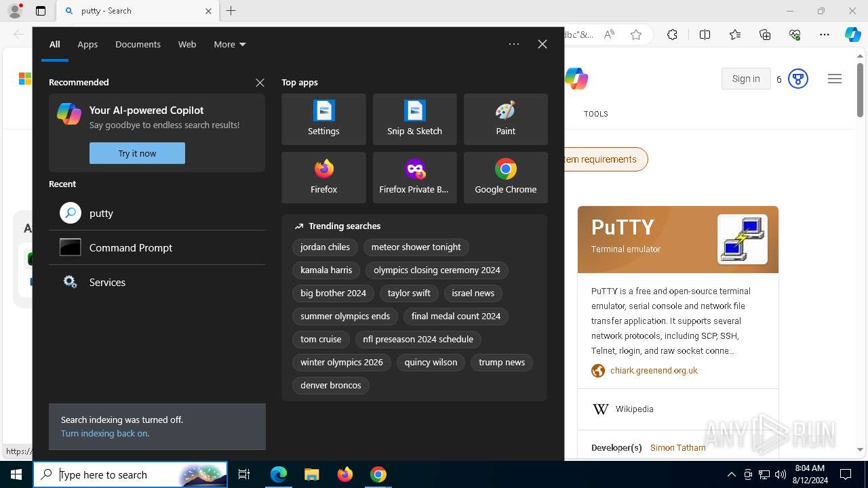Select kamala harris trending search
The height and width of the screenshot is (488, 868).
pyautogui.click(x=326, y=270)
